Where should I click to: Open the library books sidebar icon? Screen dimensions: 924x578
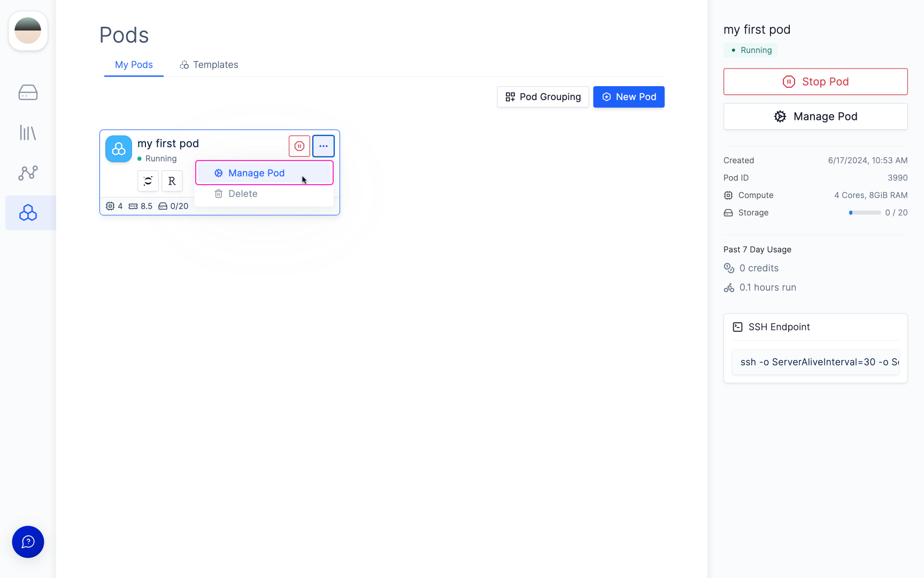pyautogui.click(x=28, y=133)
